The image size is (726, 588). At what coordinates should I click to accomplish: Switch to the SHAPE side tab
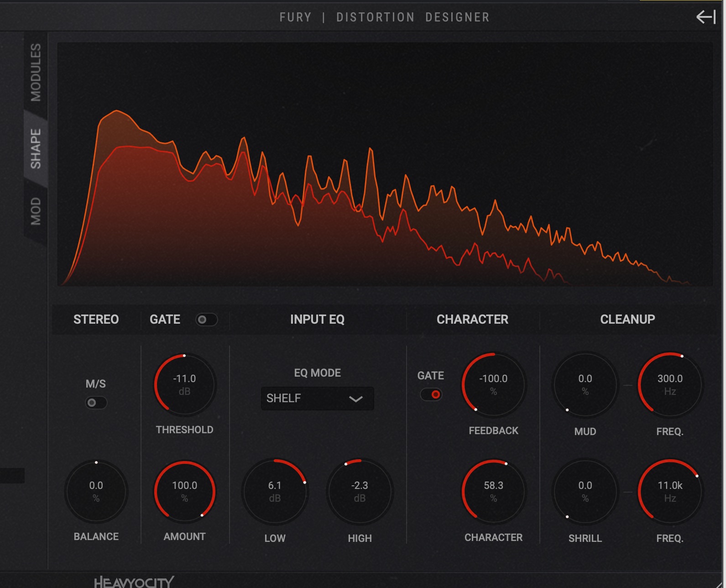tap(36, 148)
